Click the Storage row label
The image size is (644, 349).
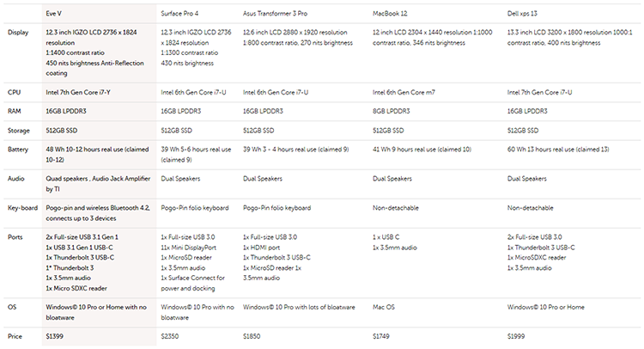[20, 130]
